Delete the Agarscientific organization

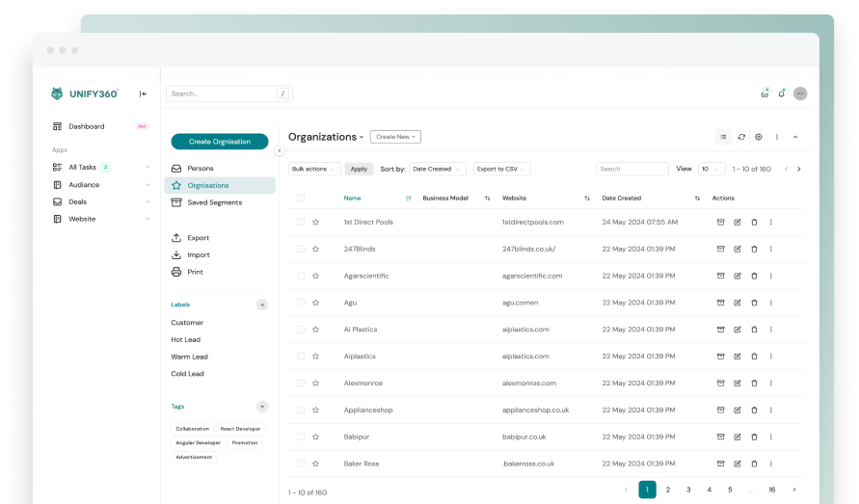[754, 277]
